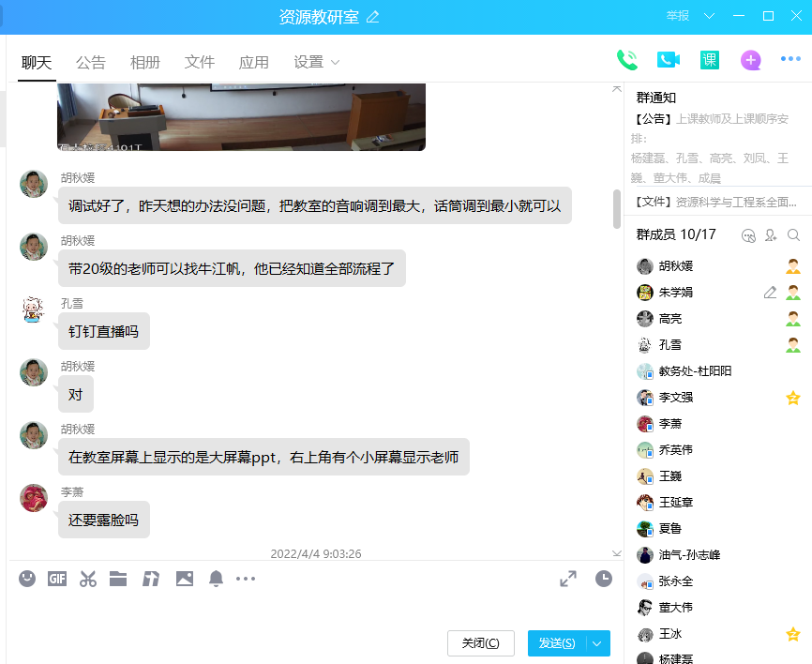Click the GIF sticker icon
This screenshot has height=664, width=812.
[57, 579]
